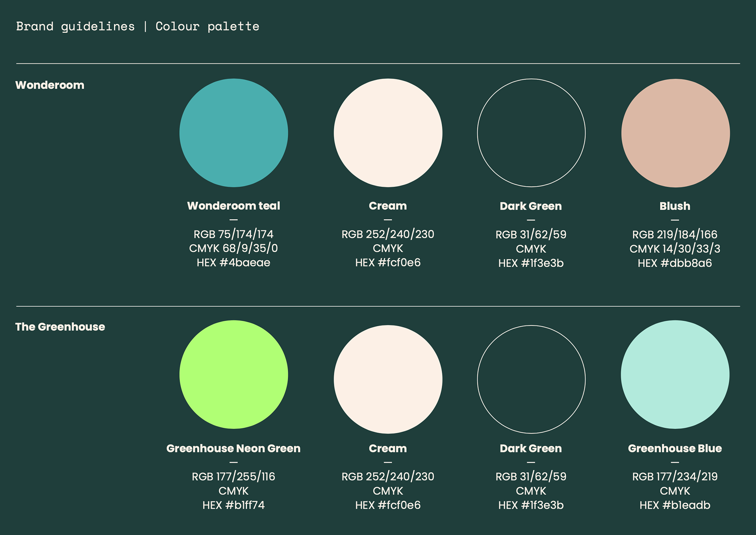This screenshot has width=756, height=535.
Task: Click the Wonderoom section heading
Action: point(50,85)
